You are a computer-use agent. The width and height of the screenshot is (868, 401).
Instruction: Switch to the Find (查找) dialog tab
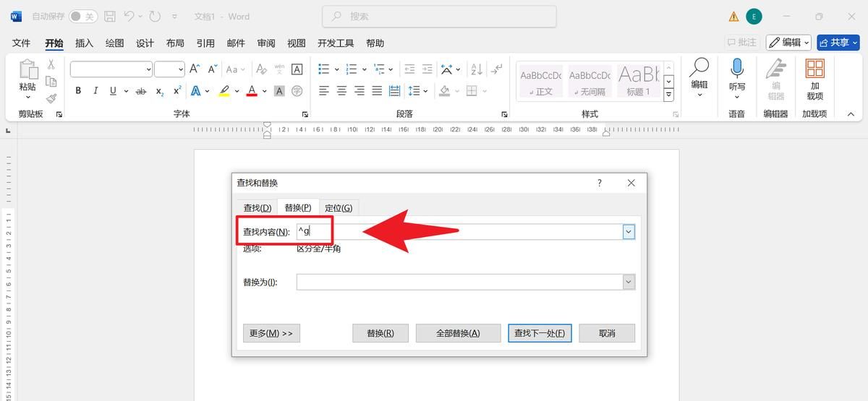(257, 208)
